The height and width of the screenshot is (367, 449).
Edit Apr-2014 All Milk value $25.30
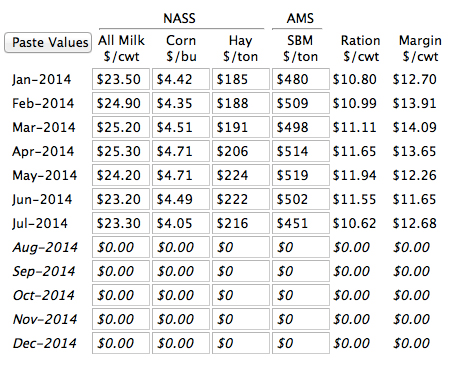coord(121,151)
